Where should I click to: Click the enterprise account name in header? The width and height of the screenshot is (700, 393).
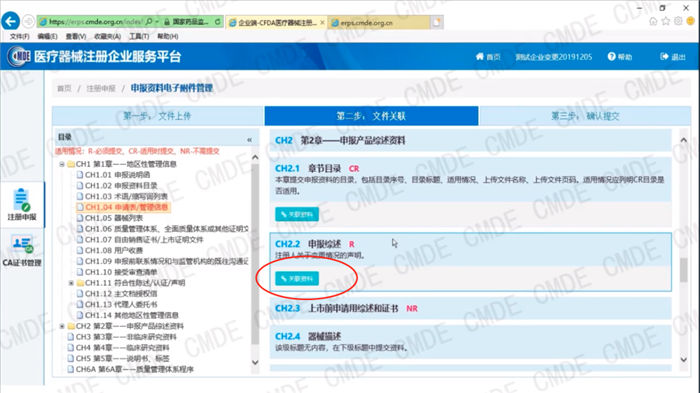(x=554, y=57)
